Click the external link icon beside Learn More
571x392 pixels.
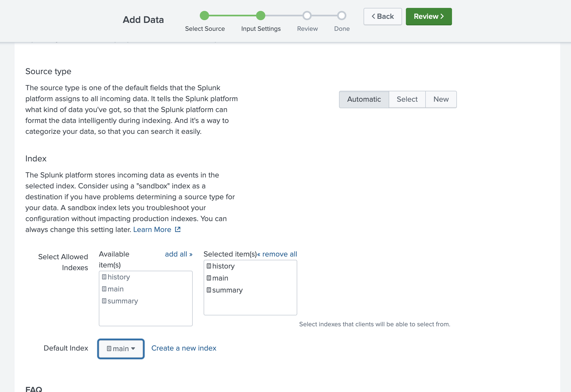177,230
